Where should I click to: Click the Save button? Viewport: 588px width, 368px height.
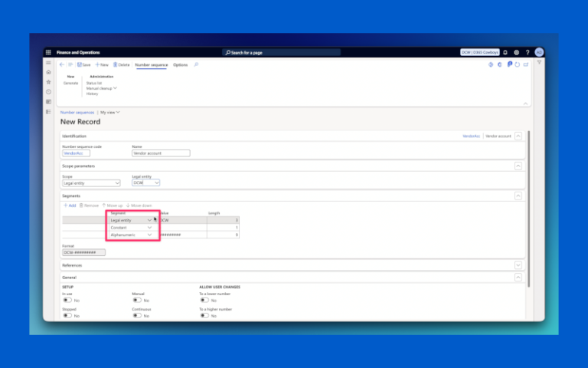tap(84, 64)
